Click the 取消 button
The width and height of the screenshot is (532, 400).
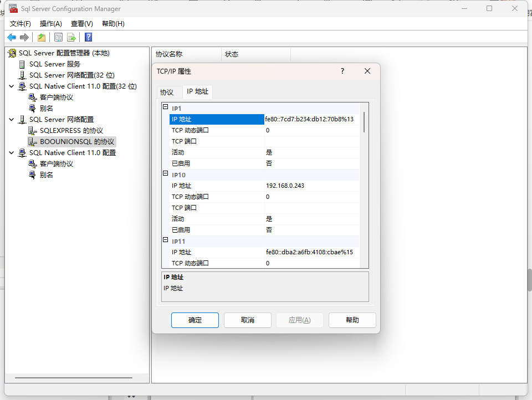coord(248,320)
